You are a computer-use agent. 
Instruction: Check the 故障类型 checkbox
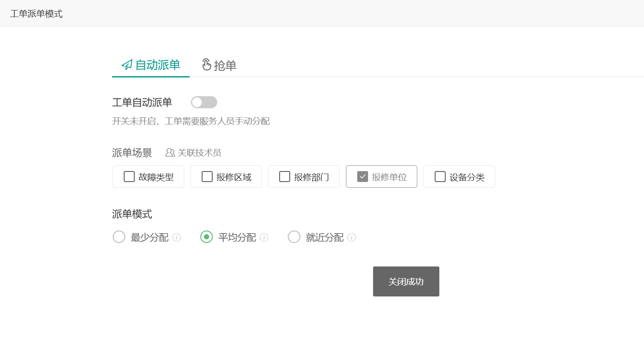[129, 177]
